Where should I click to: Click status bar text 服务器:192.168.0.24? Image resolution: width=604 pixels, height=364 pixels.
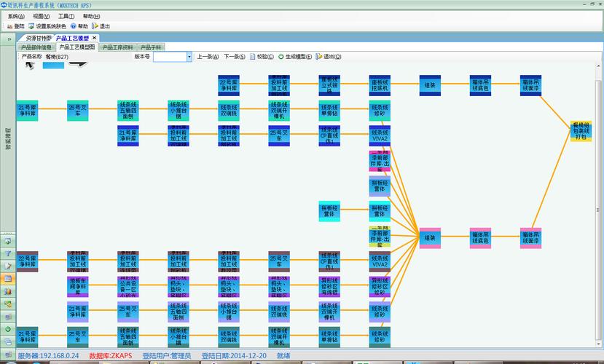pos(48,356)
